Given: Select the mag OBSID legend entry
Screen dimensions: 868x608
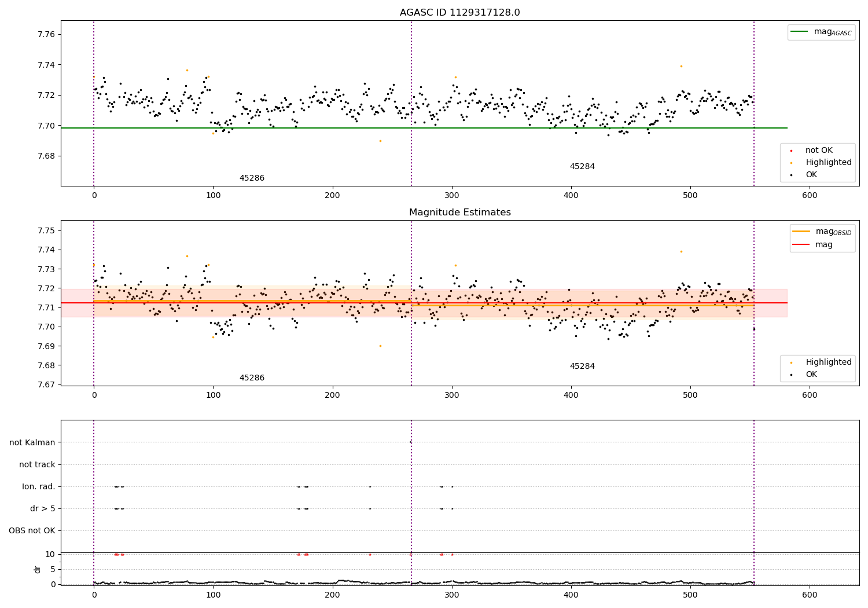Looking at the screenshot, I should (822, 232).
